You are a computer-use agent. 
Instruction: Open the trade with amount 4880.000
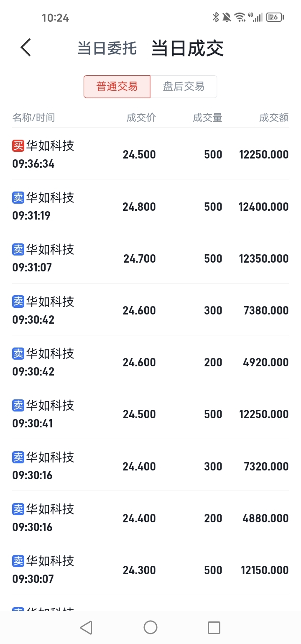[150, 517]
